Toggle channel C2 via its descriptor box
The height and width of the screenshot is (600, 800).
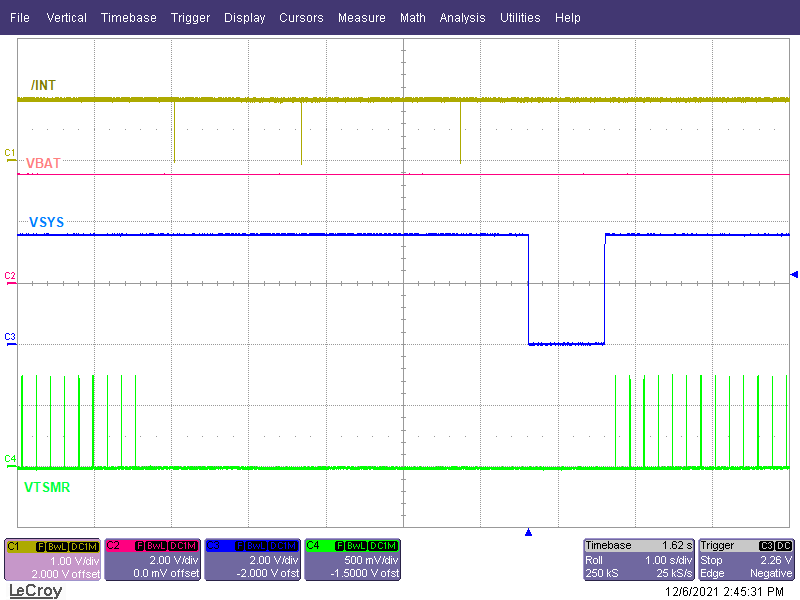tap(152, 562)
